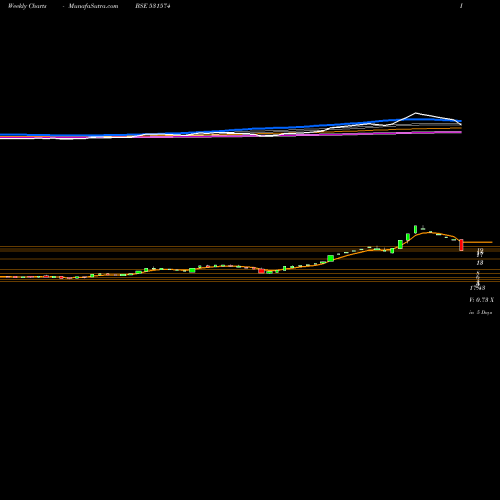Click the "Weekly Charts" title text
The height and width of the screenshot is (500, 500).
[27, 6]
